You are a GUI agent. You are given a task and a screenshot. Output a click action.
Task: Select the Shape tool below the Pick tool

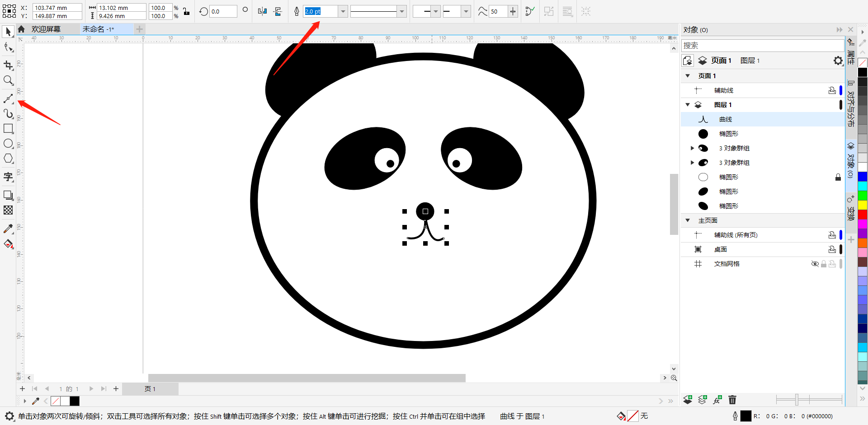click(8, 47)
